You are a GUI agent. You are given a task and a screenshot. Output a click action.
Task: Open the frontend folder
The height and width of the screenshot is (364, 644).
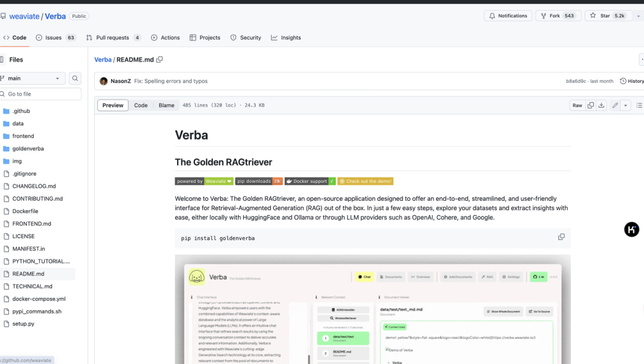23,136
